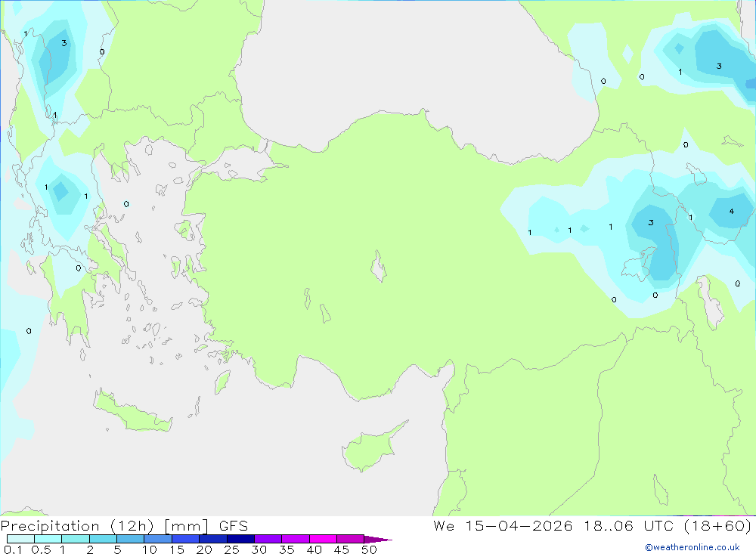756x554 pixels.
Task: Pick the 10–15 mm legend color box
Action: (158, 539)
